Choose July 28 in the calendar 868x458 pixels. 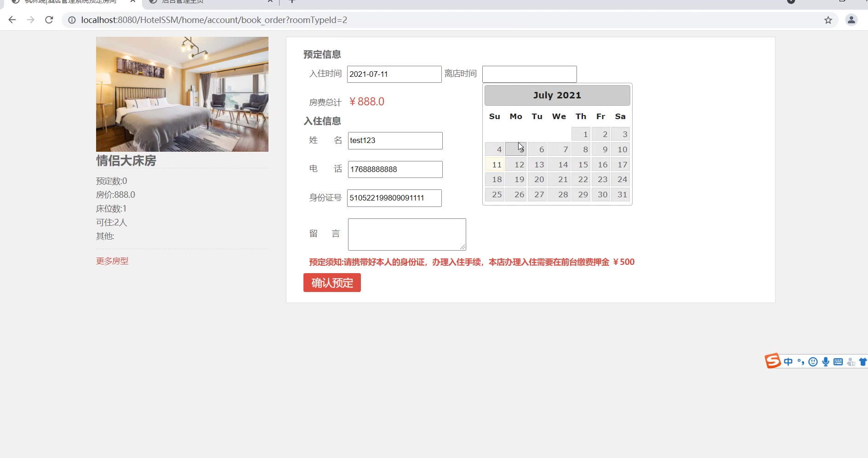pos(559,195)
